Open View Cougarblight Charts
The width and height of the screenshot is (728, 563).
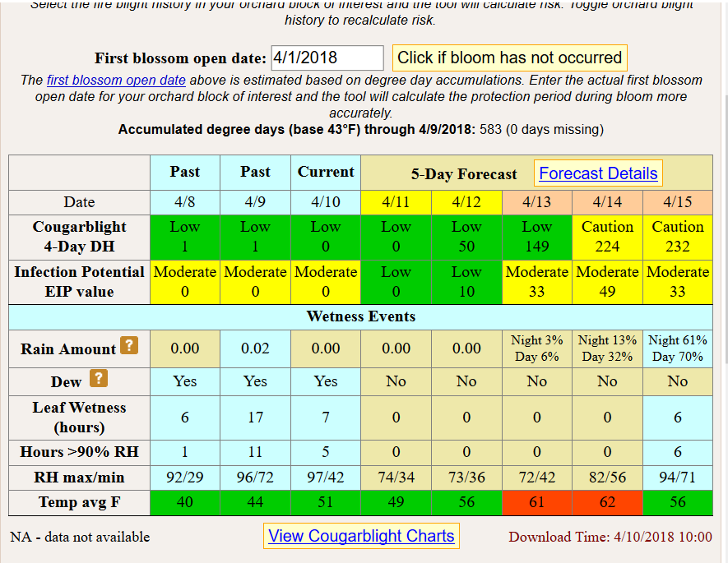click(361, 536)
